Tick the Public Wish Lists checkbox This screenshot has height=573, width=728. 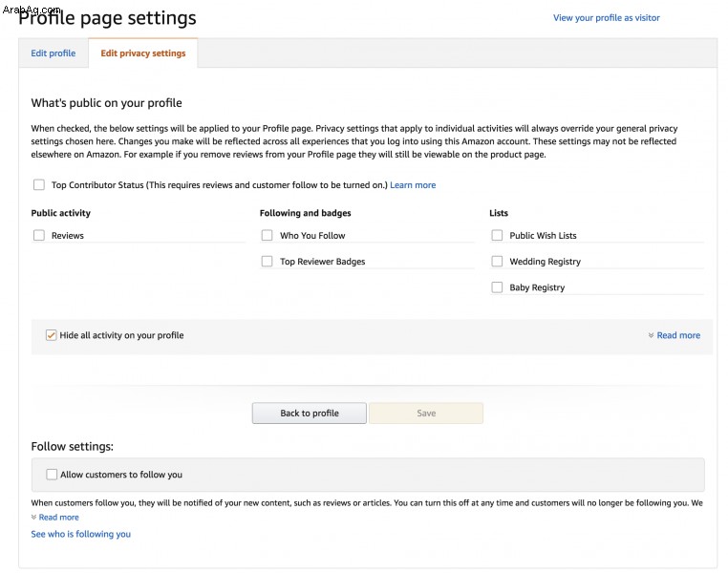497,235
